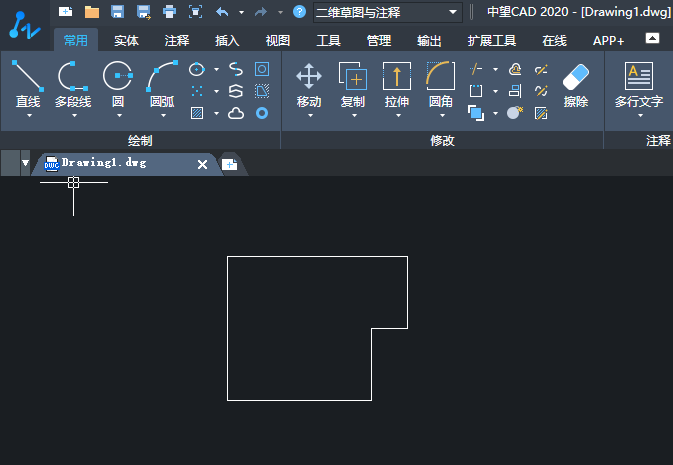Click the trim icon in 修改 panel
673x465 pixels.
[x=476, y=69]
